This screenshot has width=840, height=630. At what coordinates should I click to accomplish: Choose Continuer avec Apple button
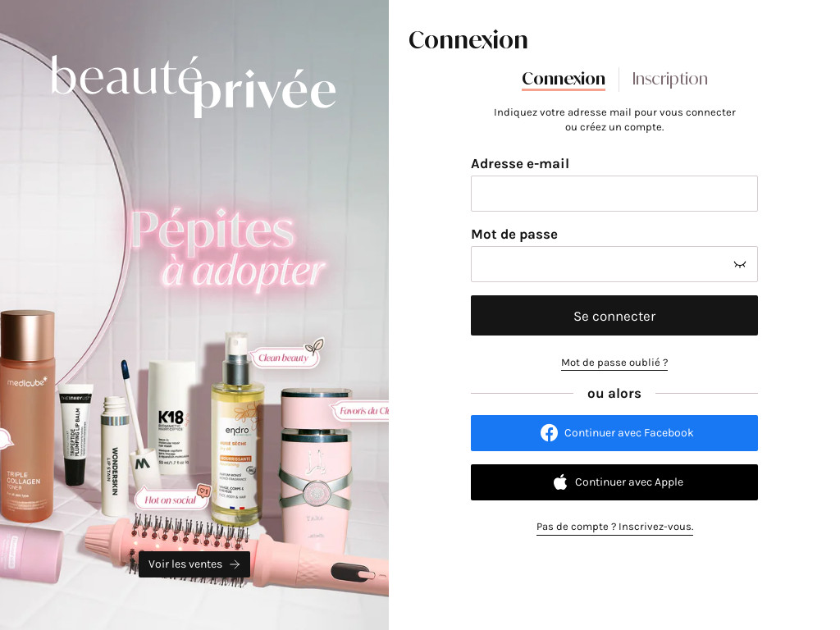(x=614, y=482)
